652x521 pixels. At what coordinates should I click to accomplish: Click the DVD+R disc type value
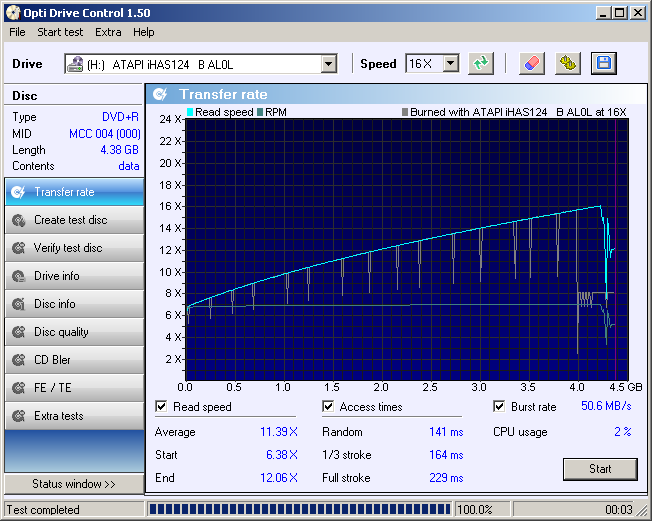click(x=121, y=117)
